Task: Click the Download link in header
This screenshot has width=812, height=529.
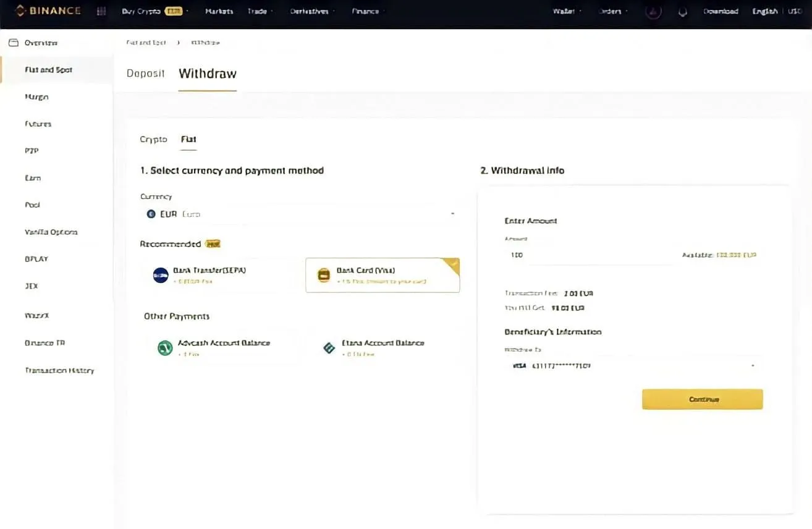Action: pos(721,11)
